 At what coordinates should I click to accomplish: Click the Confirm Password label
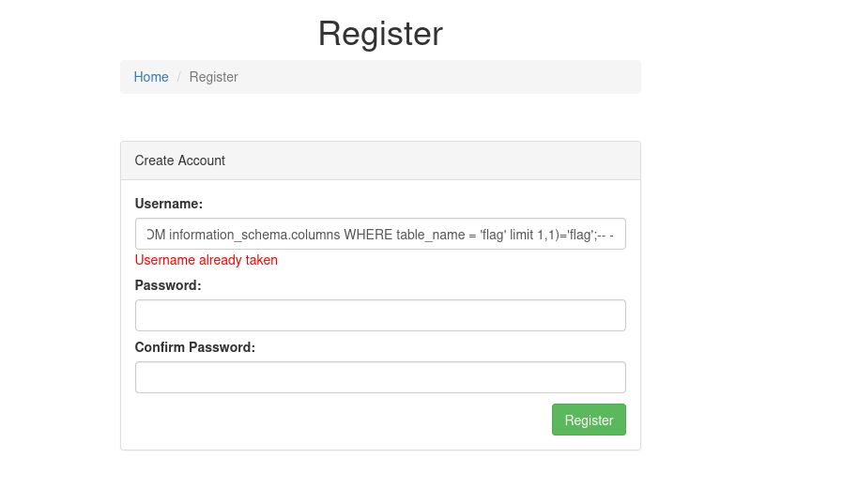point(195,347)
